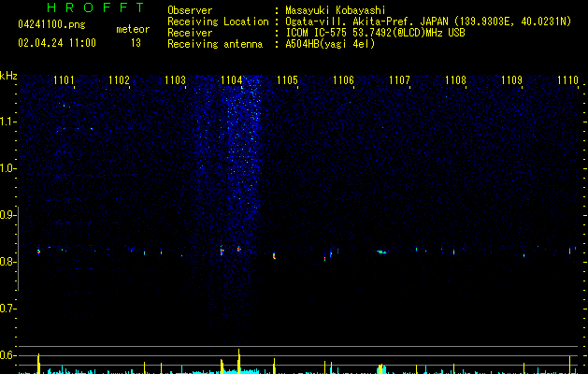Click the 1.0 kHz axis label
This screenshot has height=374, width=588.
(7, 168)
